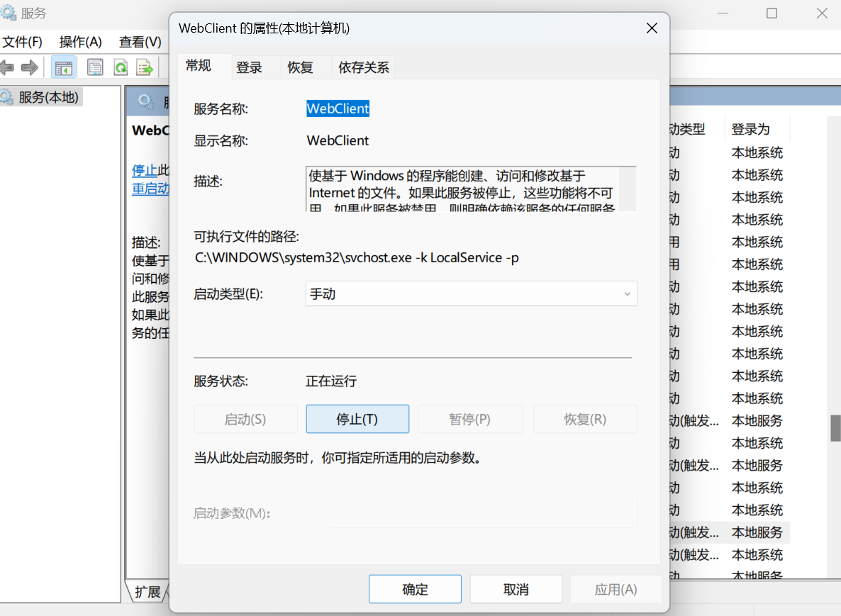Click the Properties toolbar icon

(x=95, y=68)
